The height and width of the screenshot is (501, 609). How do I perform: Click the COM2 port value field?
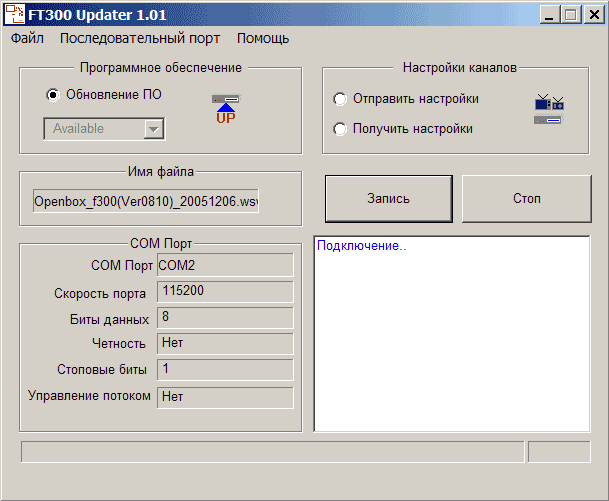[225, 265]
